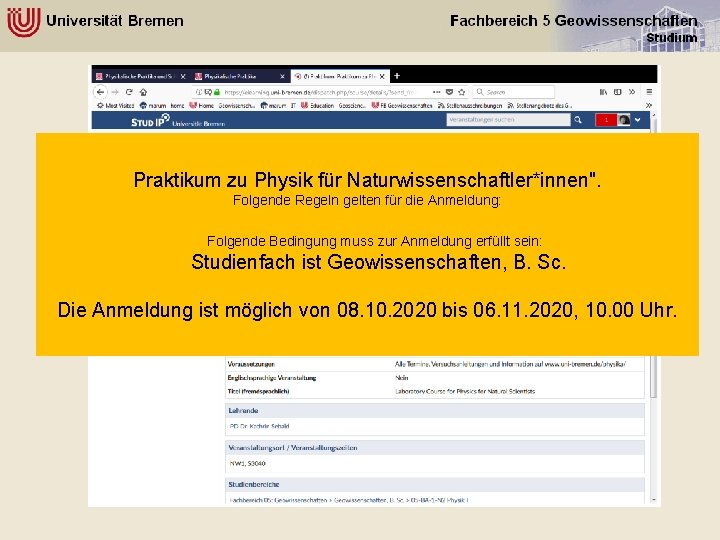Toggle the sidebar view icon

618,92
